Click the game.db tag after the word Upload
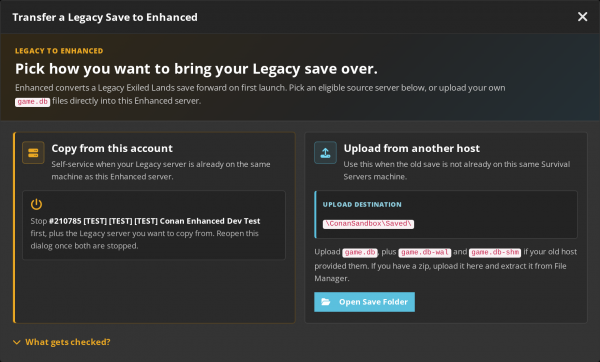 point(360,252)
